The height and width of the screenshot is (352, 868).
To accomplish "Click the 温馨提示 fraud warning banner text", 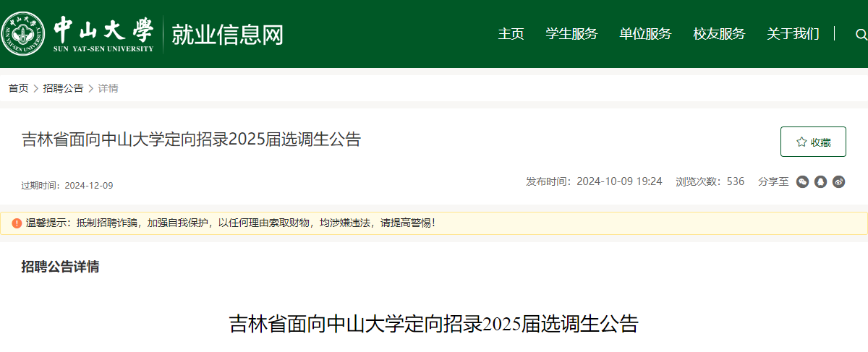I will pos(231,223).
